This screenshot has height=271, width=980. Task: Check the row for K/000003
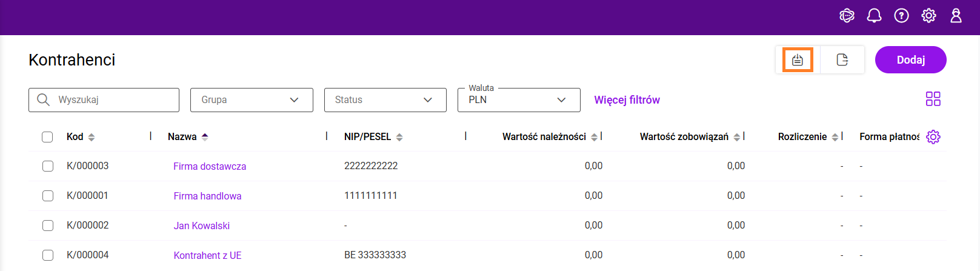(48, 166)
